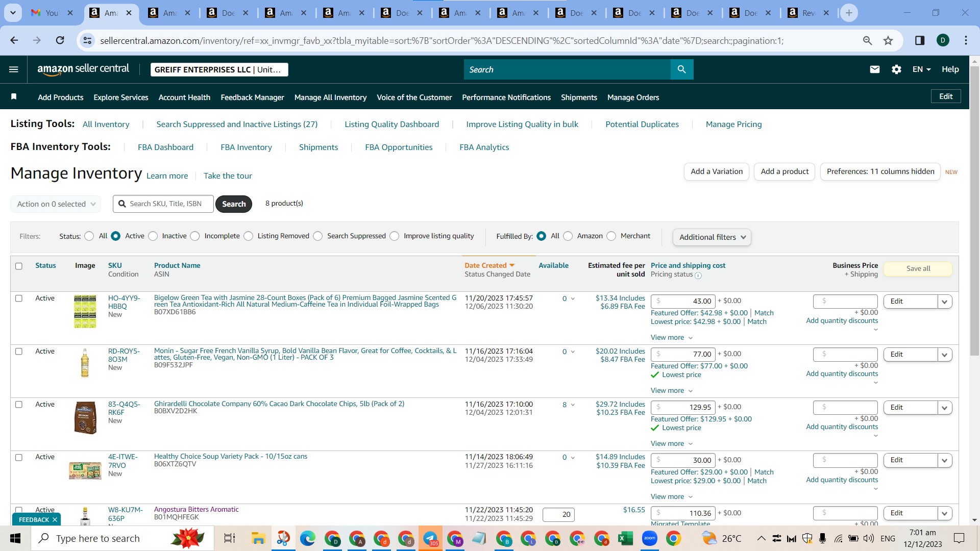Viewport: 980px width, 551px height.
Task: Select the Incomplete status radio button
Action: 195,236
